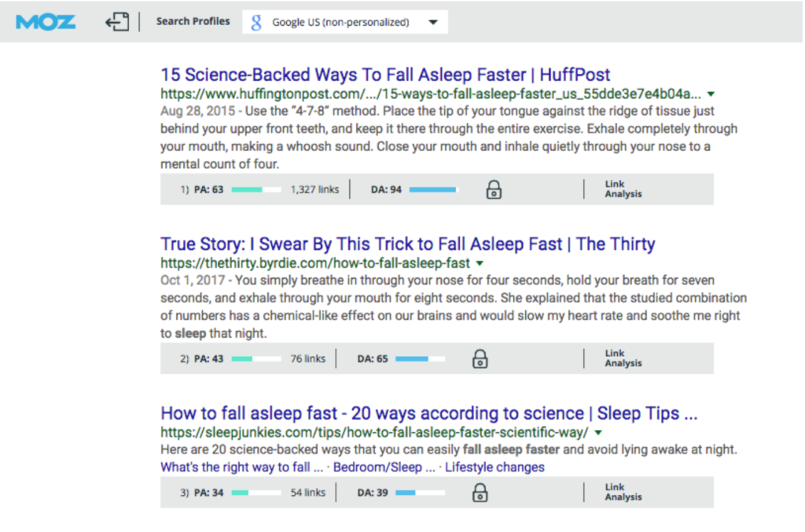Open the Bedroom/Sleep sitelink
This screenshot has height=532, width=805.
(384, 468)
